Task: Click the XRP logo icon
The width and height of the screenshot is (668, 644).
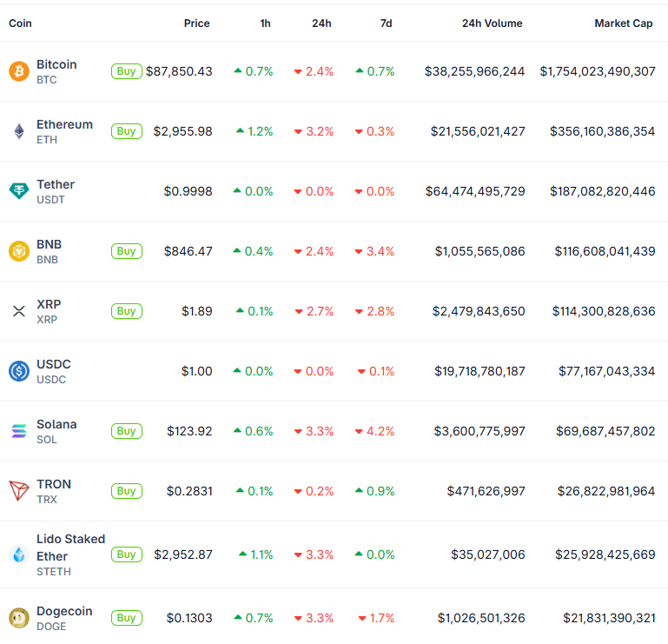Action: (x=18, y=311)
